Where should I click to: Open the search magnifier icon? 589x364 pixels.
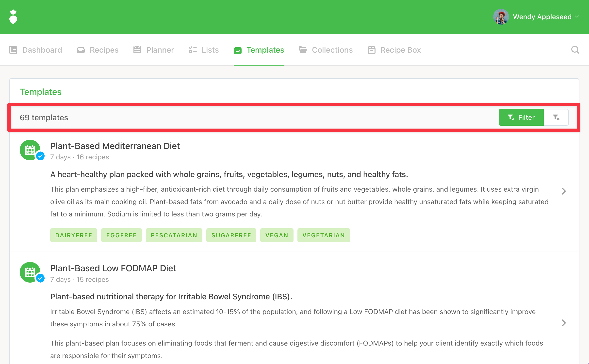pos(575,50)
